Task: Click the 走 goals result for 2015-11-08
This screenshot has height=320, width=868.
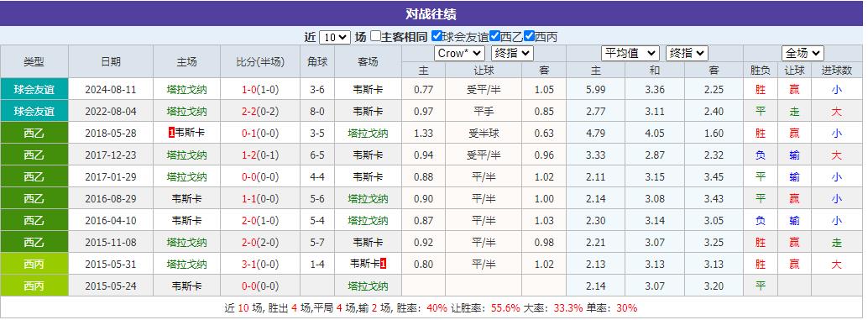Action: click(836, 243)
